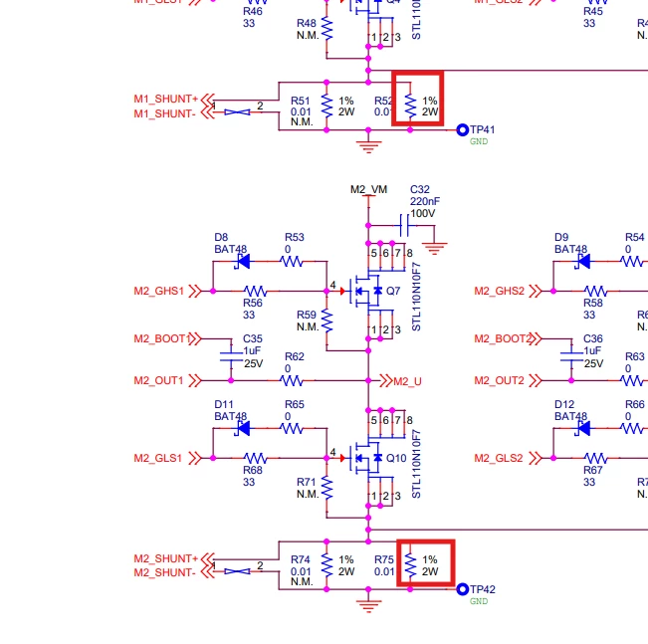The width and height of the screenshot is (648, 644).
Task: Select the R48 N.M. resistor symbol
Action: tap(326, 29)
